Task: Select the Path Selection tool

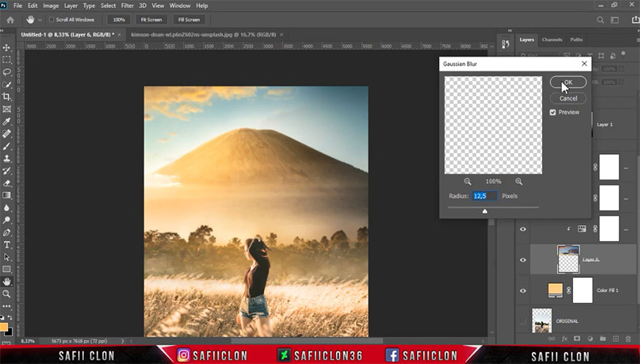Action: pos(7,257)
